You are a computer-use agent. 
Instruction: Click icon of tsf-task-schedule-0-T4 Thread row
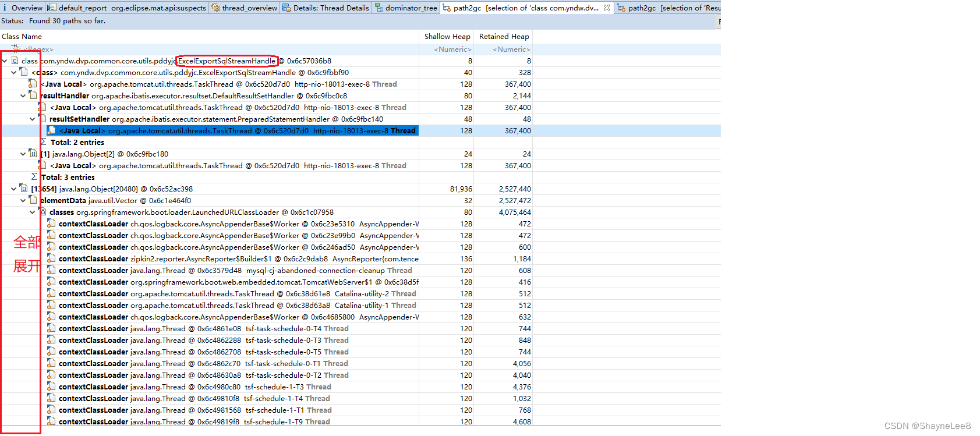52,328
